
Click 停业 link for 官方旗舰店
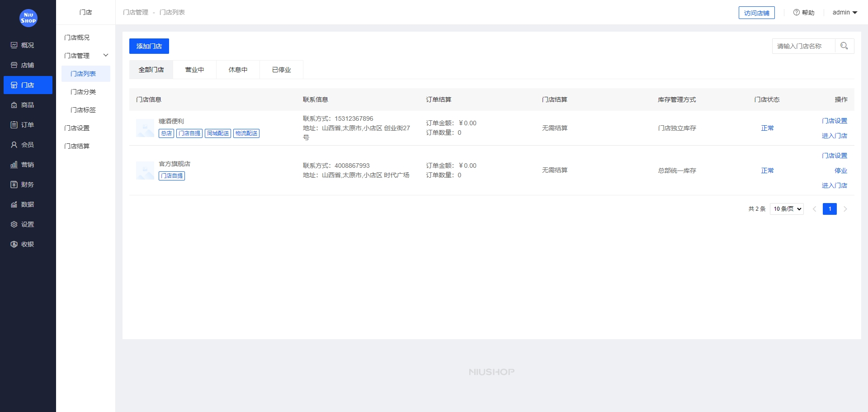click(840, 170)
